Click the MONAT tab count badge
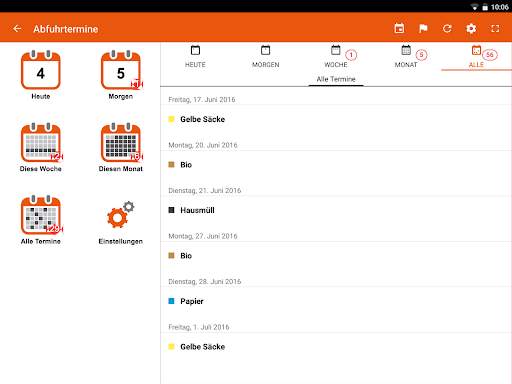 (x=421, y=55)
